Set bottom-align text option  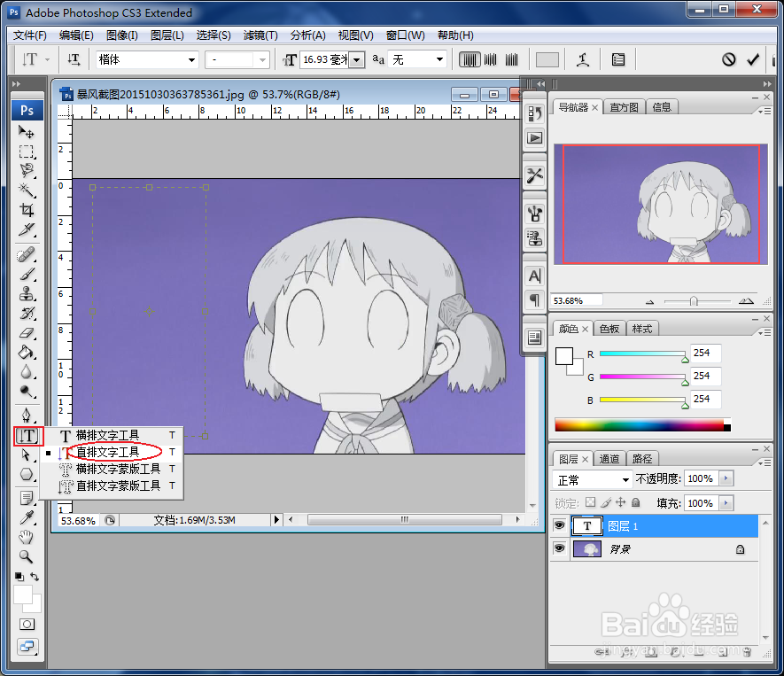point(511,60)
